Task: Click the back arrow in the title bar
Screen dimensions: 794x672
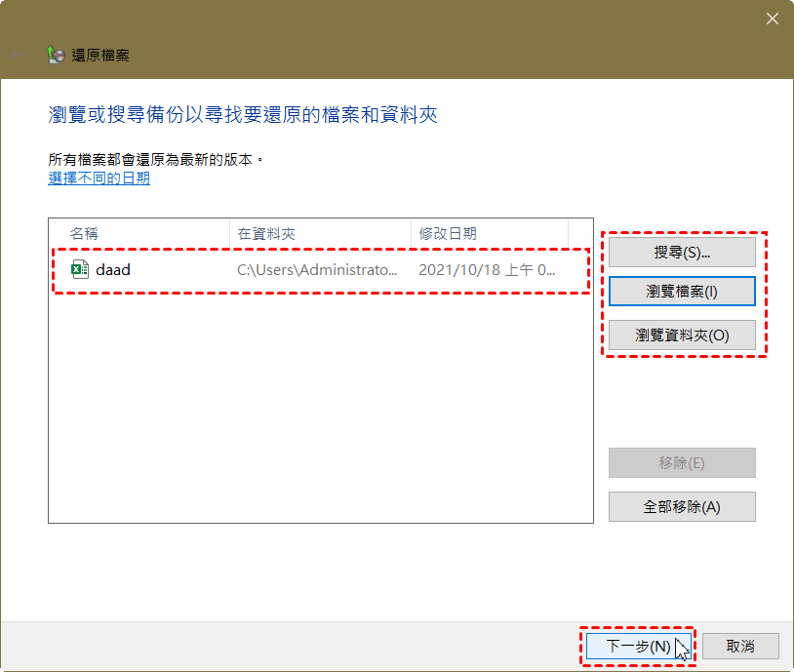Action: point(18,55)
